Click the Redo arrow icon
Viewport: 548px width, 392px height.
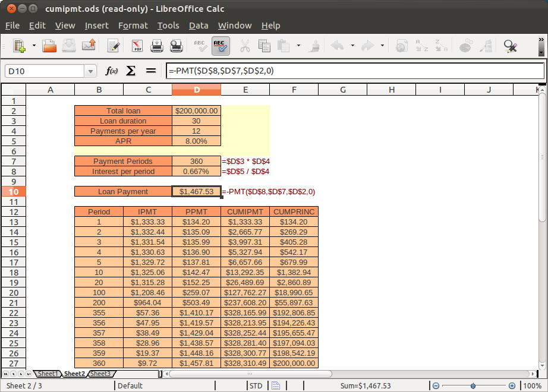coord(367,46)
